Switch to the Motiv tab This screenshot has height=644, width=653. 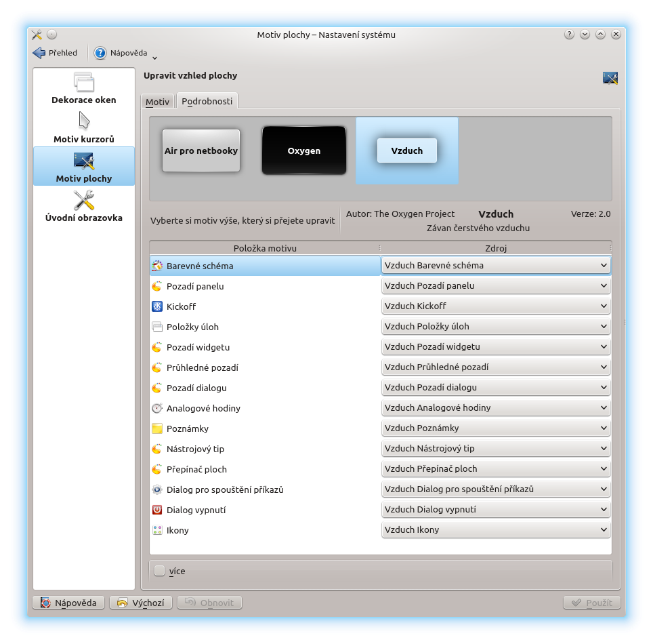point(157,102)
